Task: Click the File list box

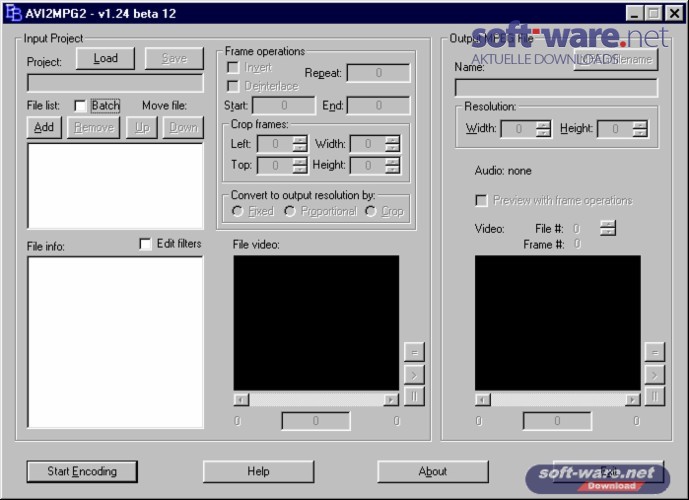Action: coord(116,186)
